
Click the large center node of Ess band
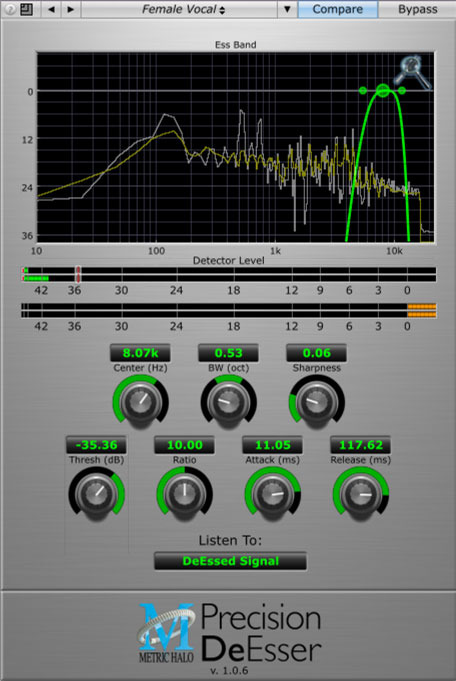[x=383, y=90]
